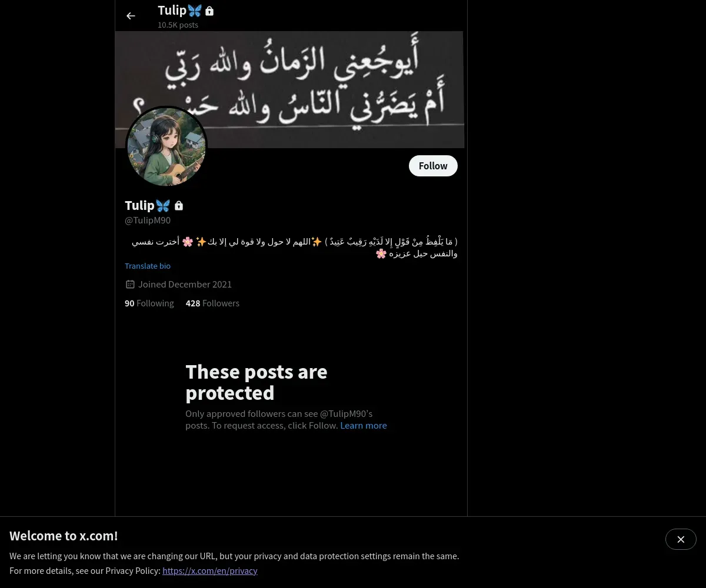Open the round profile avatar picture
The width and height of the screenshot is (706, 588).
tap(166, 147)
